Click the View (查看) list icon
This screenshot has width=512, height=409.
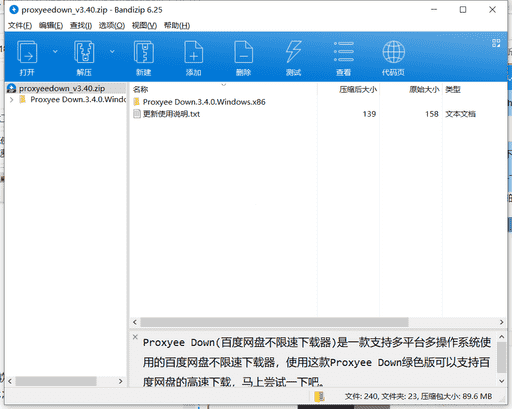[344, 52]
